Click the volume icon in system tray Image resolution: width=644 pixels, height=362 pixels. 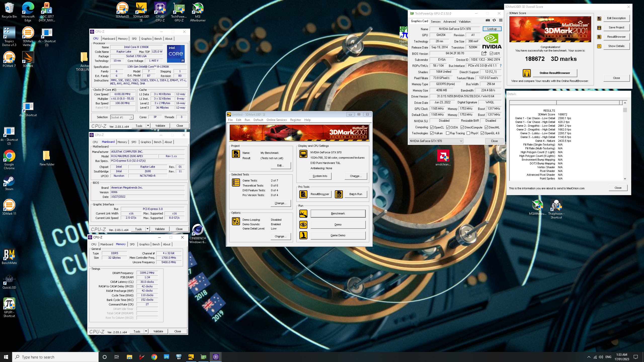pyautogui.click(x=601, y=357)
